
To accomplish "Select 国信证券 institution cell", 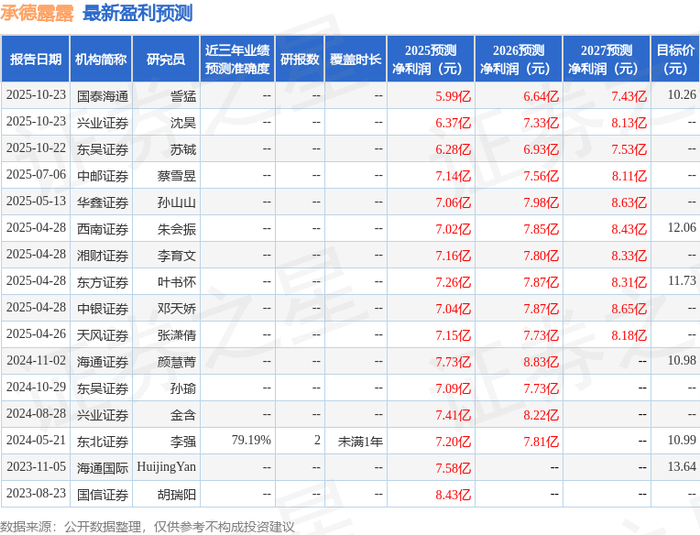I will pyautogui.click(x=102, y=494).
